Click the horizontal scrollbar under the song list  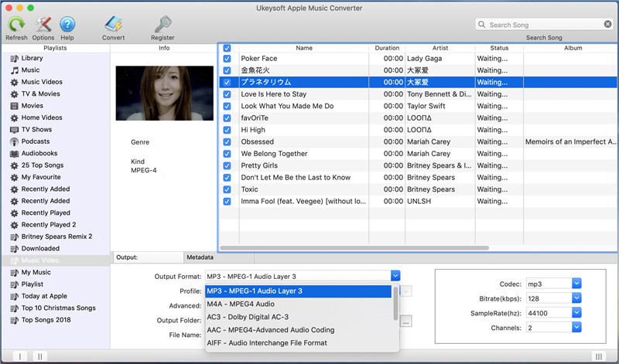tap(354, 248)
